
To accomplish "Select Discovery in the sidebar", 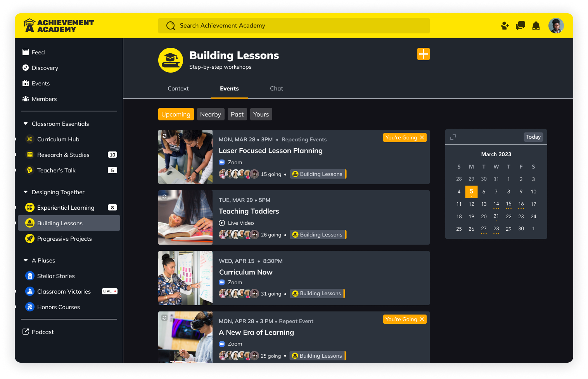I will [x=45, y=68].
